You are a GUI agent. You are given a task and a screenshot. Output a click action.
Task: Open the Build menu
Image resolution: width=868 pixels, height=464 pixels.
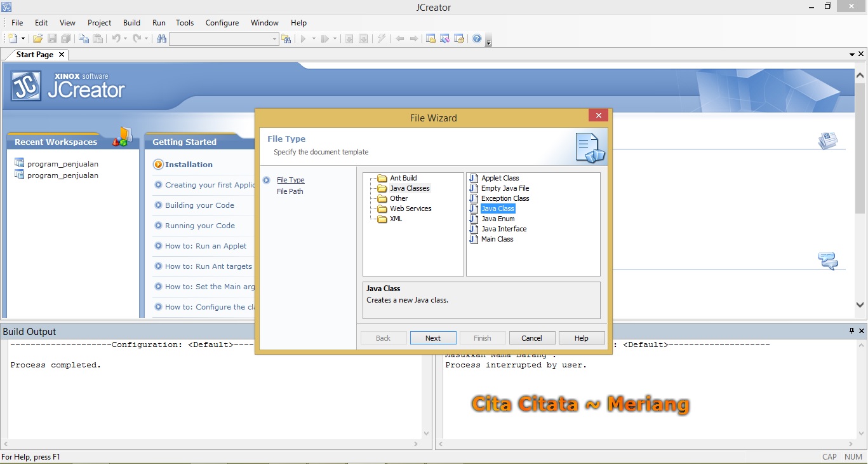[132, 22]
